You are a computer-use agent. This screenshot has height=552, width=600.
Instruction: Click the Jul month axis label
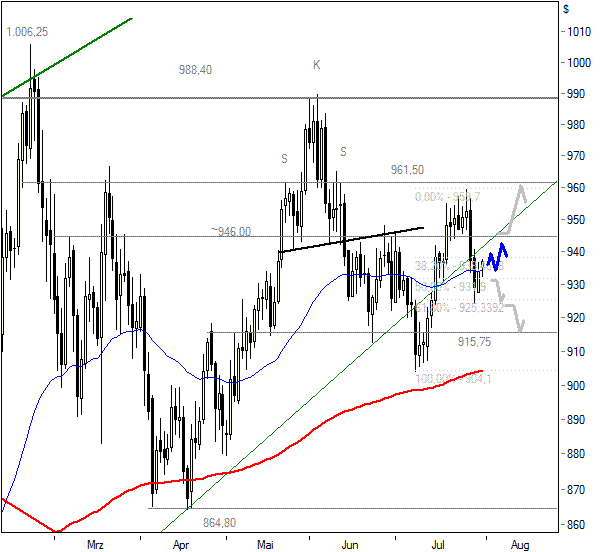click(x=437, y=544)
